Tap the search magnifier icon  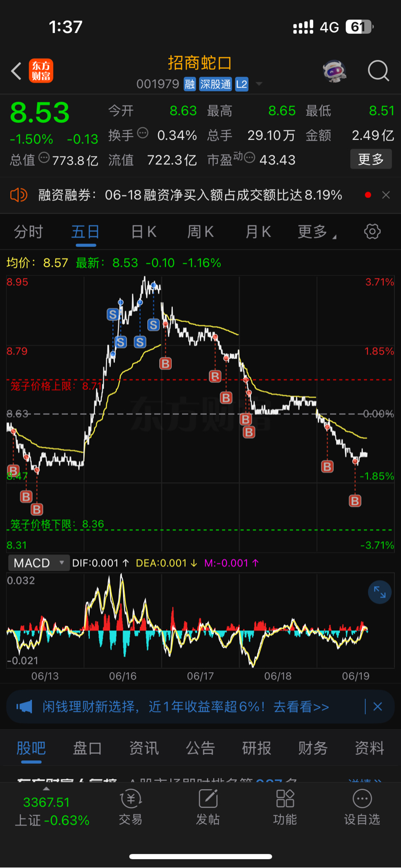[379, 70]
